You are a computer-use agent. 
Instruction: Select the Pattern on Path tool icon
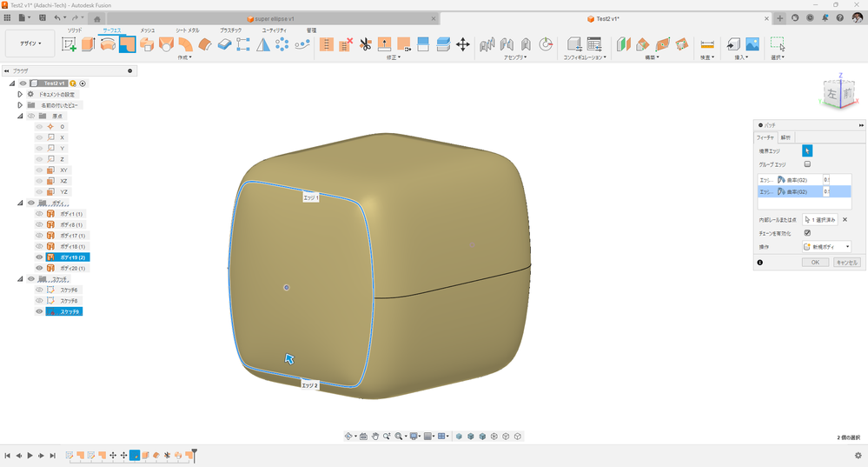click(x=302, y=44)
